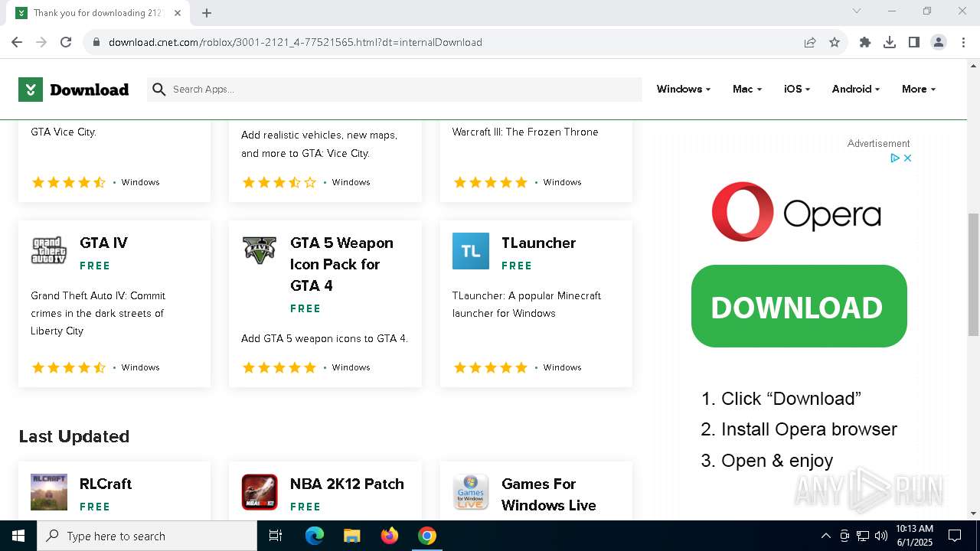Open Task View on the taskbar
The width and height of the screenshot is (980, 551).
click(276, 536)
